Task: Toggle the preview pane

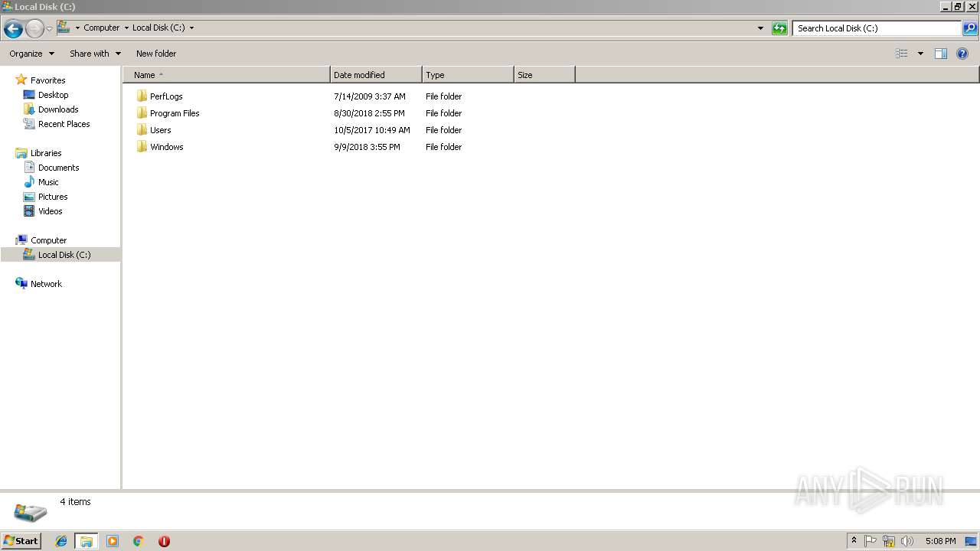Action: [x=941, y=54]
